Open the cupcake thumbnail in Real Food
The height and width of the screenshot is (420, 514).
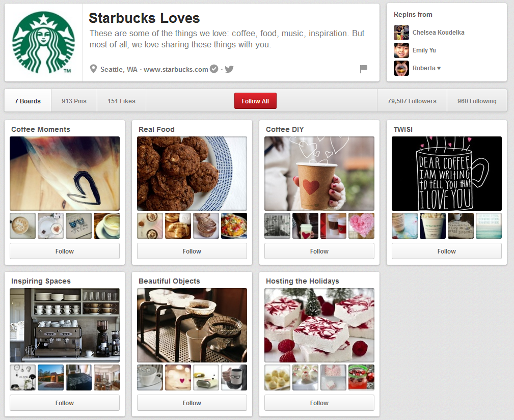click(206, 226)
